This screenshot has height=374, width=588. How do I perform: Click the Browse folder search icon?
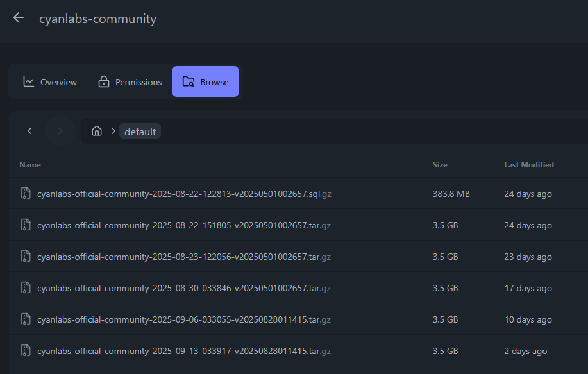tap(189, 81)
